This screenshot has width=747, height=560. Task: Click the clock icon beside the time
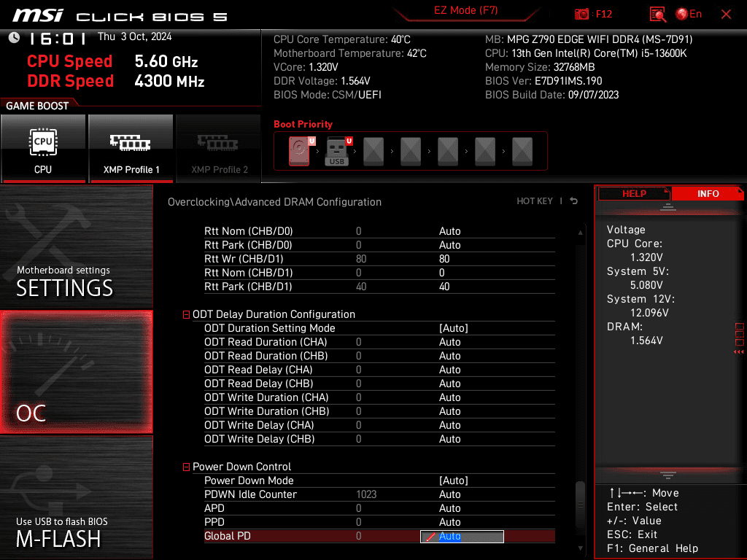point(15,38)
